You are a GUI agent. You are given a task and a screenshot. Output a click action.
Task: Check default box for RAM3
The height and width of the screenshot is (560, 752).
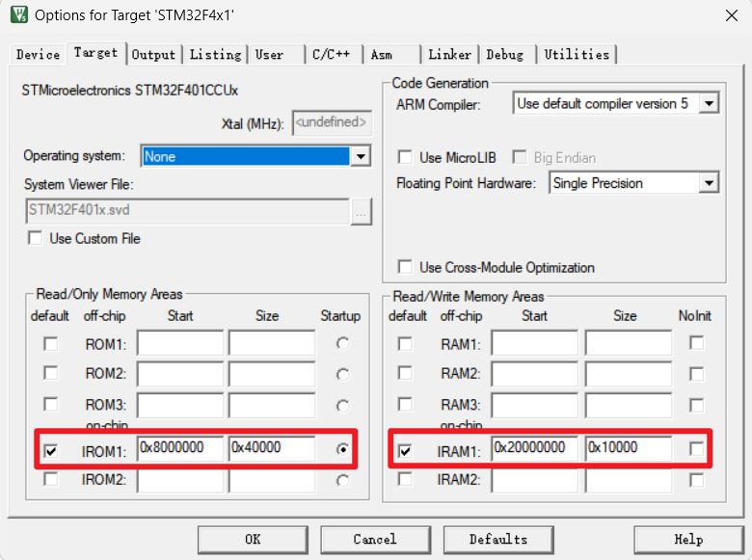pyautogui.click(x=405, y=404)
